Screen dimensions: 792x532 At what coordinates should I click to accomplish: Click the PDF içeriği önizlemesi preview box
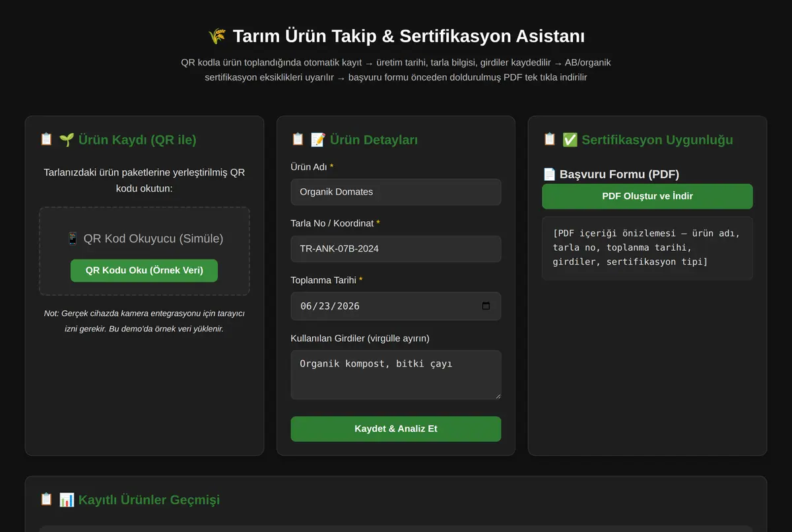click(x=647, y=248)
